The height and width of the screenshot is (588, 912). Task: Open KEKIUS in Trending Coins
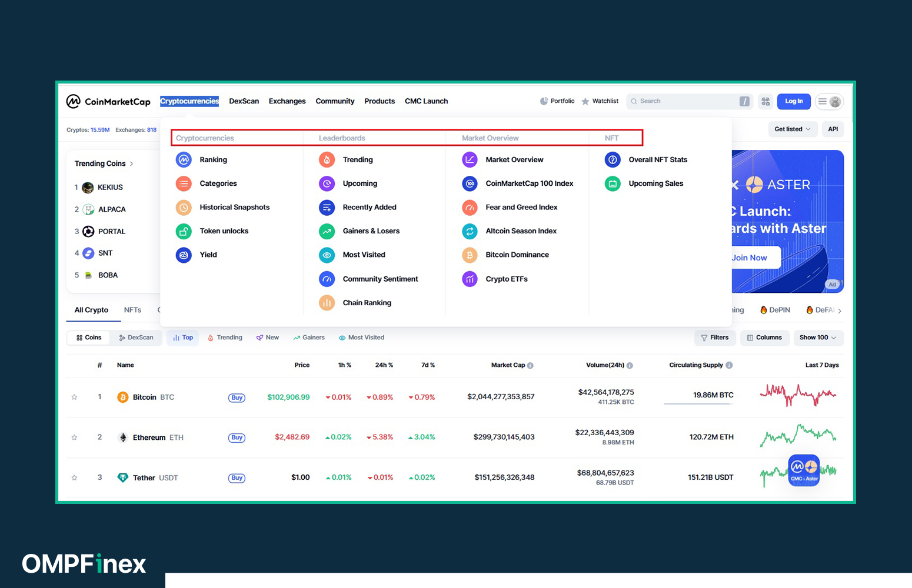pos(110,188)
